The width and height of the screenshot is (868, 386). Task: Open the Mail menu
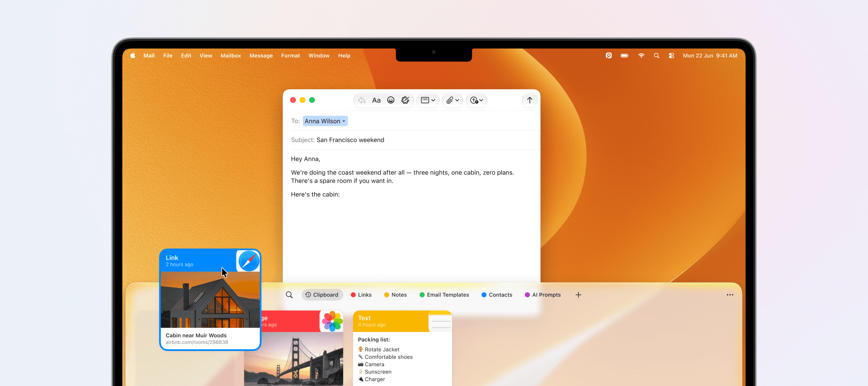(149, 55)
